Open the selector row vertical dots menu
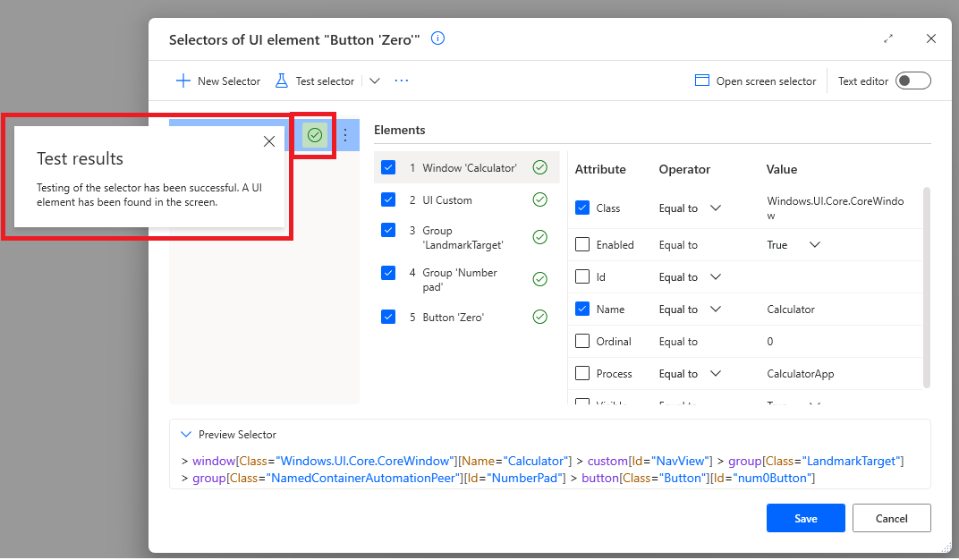Screen dimensions: 959x560 (x=345, y=135)
